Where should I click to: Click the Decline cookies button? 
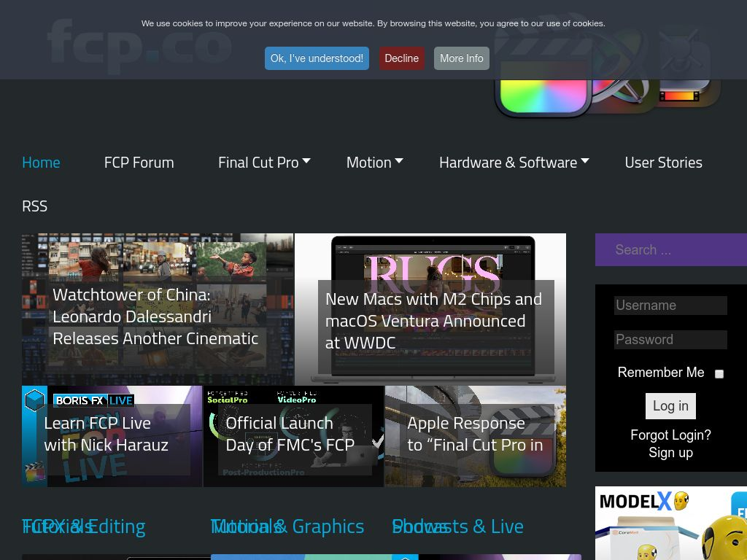pos(402,58)
